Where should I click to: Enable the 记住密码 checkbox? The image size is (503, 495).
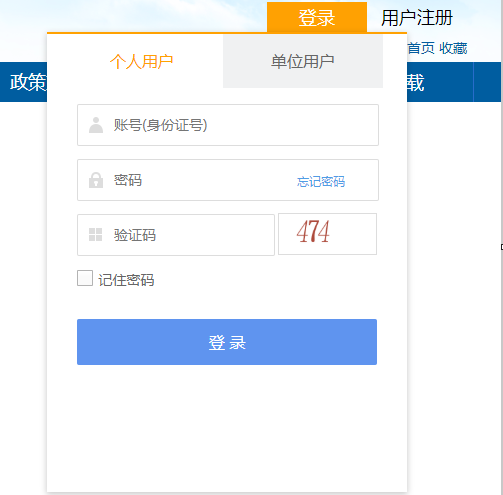[x=85, y=278]
